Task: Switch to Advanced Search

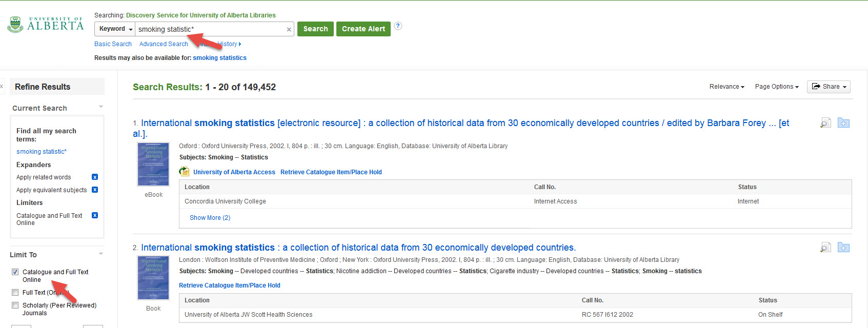Action: pos(164,44)
